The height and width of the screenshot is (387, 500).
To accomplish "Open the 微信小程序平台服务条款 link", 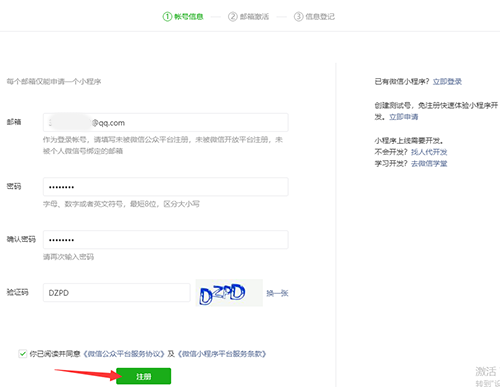I will pos(222,354).
